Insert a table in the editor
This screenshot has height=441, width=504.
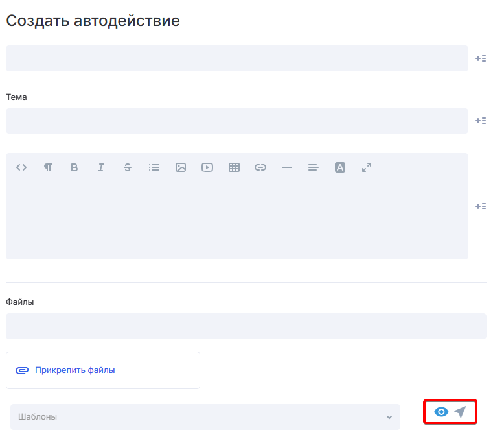pos(234,167)
